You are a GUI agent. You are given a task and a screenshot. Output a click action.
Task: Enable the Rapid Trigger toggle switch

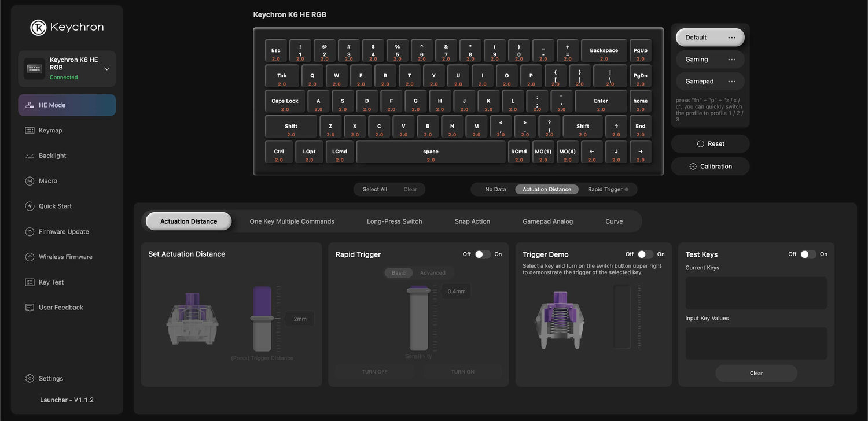pyautogui.click(x=483, y=254)
